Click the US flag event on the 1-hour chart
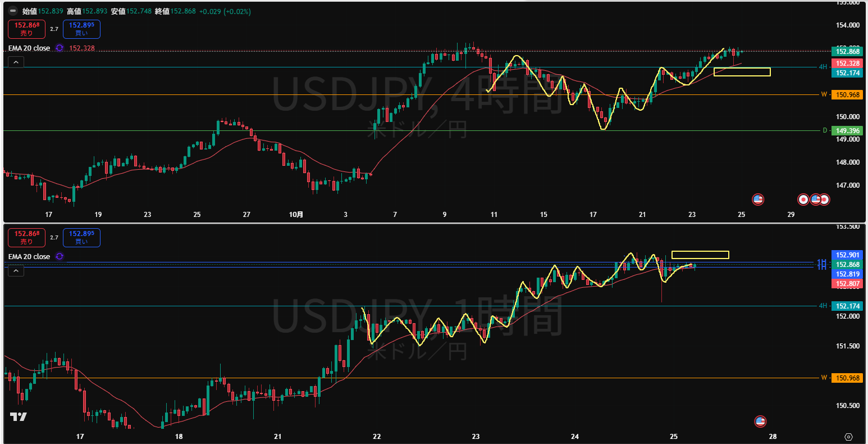The width and height of the screenshot is (868, 444). pos(760,422)
